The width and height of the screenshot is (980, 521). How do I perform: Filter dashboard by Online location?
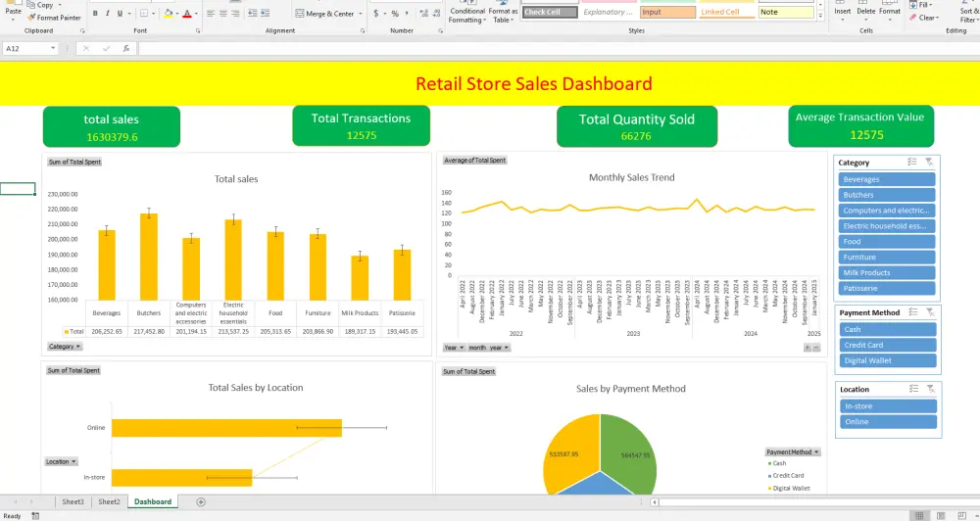click(x=888, y=422)
